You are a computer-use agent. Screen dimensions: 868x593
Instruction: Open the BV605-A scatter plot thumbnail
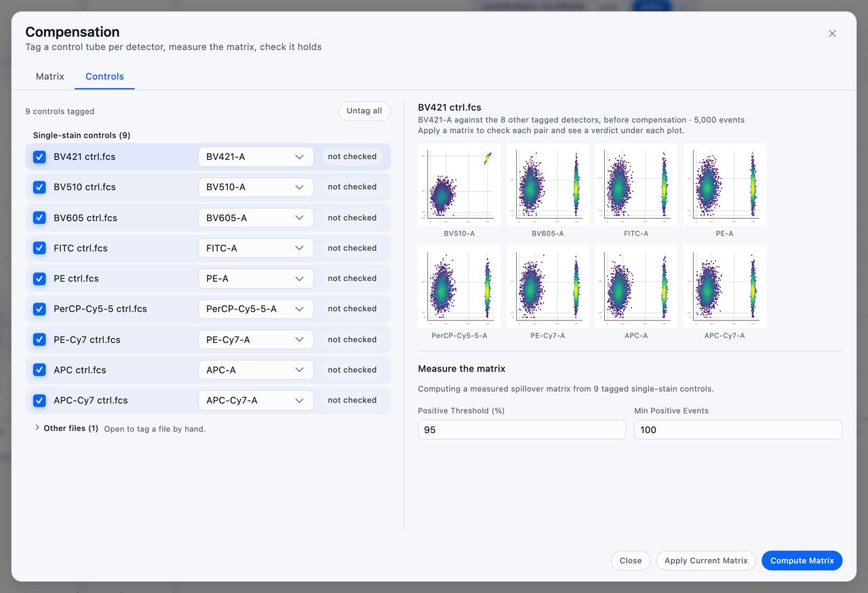548,184
